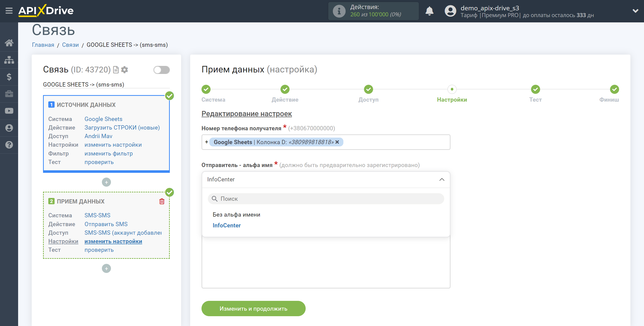Screen dimensions: 644x326
Task: Open the profile icon in the sidebar
Action: coord(9,128)
